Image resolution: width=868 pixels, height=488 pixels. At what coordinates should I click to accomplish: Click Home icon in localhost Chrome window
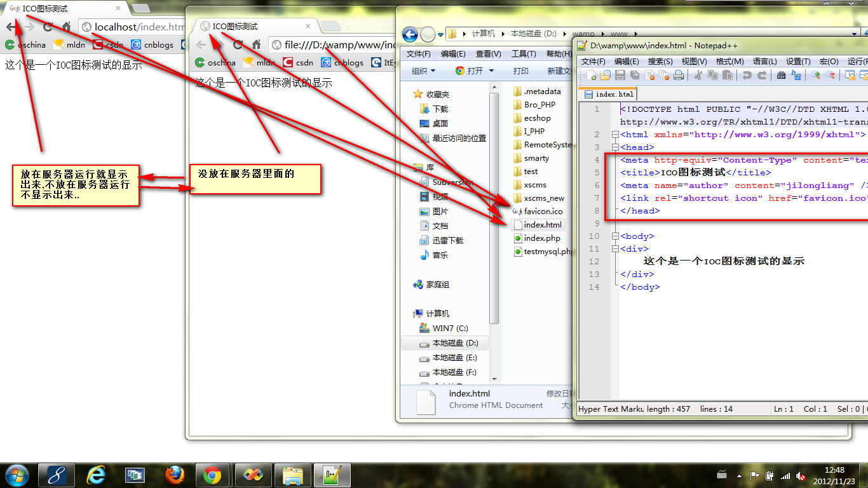[x=66, y=27]
